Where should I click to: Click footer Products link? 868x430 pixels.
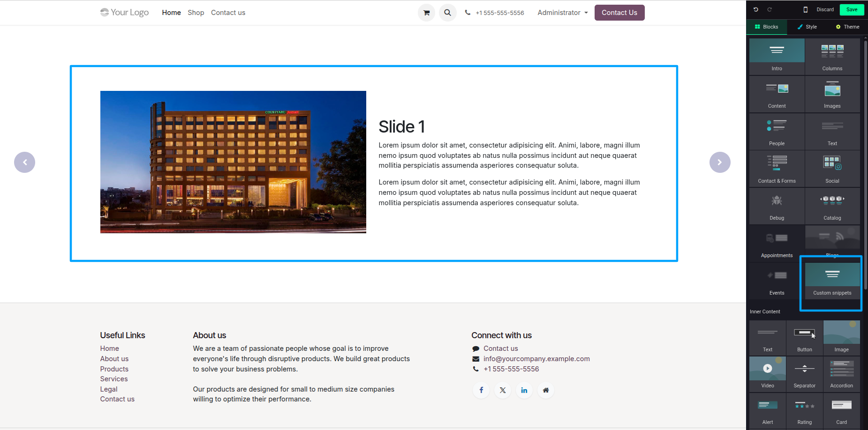[x=114, y=369]
